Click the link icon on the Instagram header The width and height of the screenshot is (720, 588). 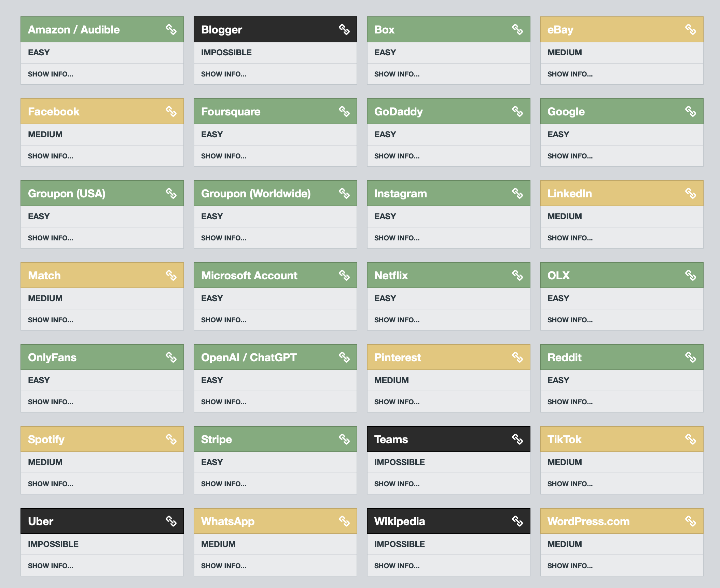point(517,193)
